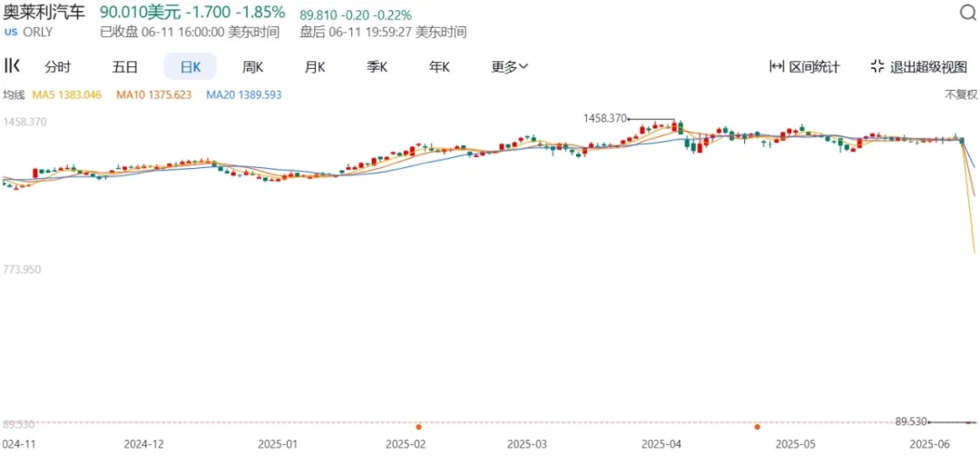Viewport: 980px width, 456px height.
Task: Click the second orange event dot near 2025-05
Action: [x=757, y=426]
